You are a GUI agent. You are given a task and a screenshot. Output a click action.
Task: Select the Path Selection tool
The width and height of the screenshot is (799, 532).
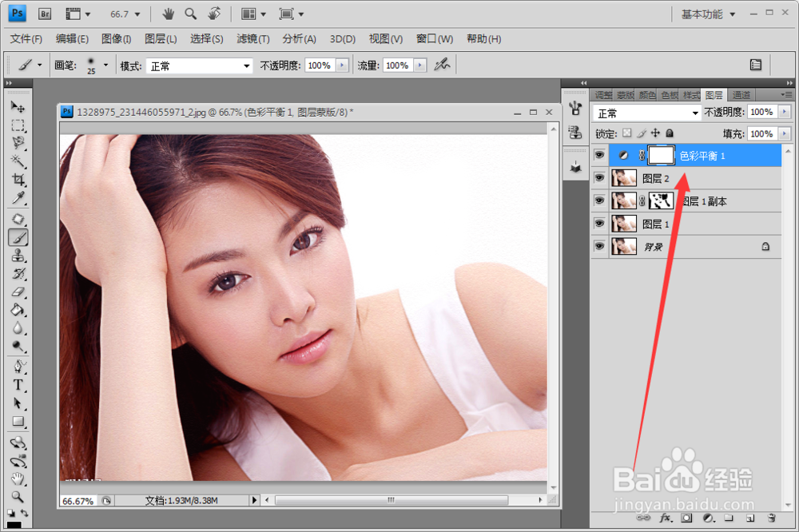(18, 403)
